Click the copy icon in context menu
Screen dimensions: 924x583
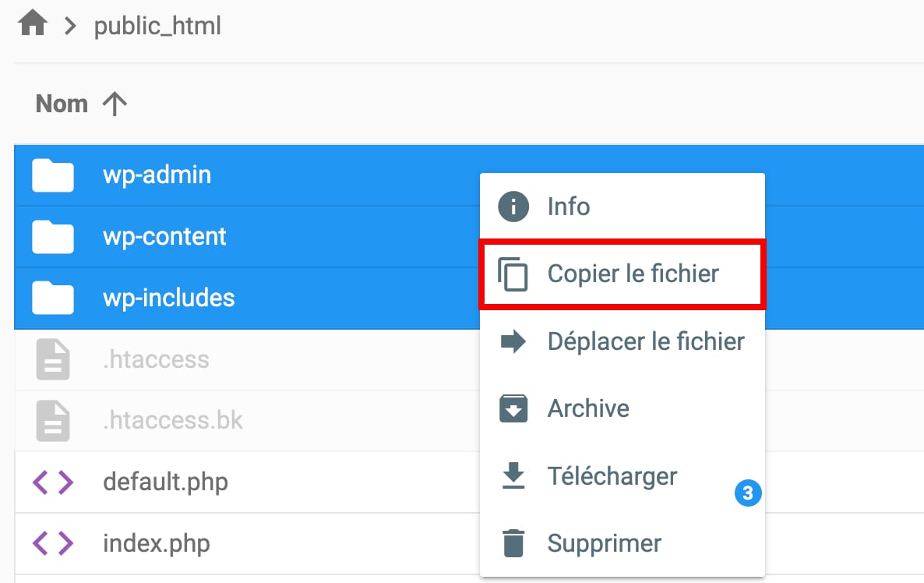(x=513, y=274)
